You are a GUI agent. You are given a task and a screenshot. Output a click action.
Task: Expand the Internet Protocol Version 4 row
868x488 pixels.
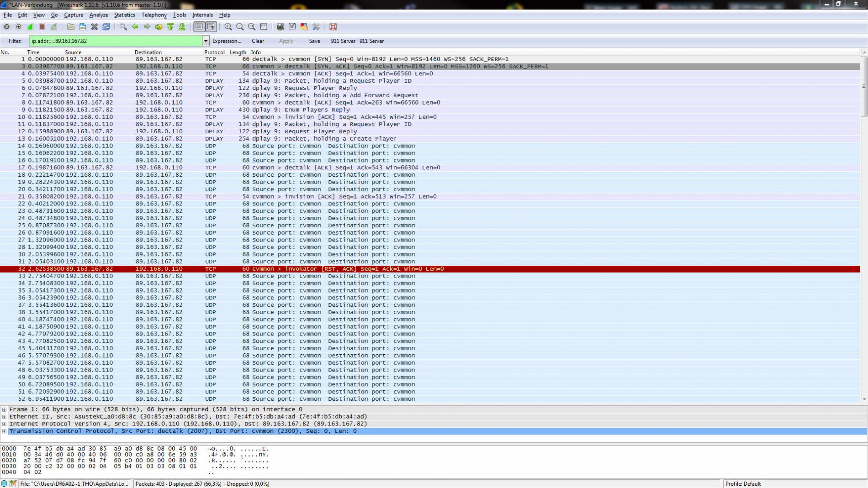click(x=4, y=424)
